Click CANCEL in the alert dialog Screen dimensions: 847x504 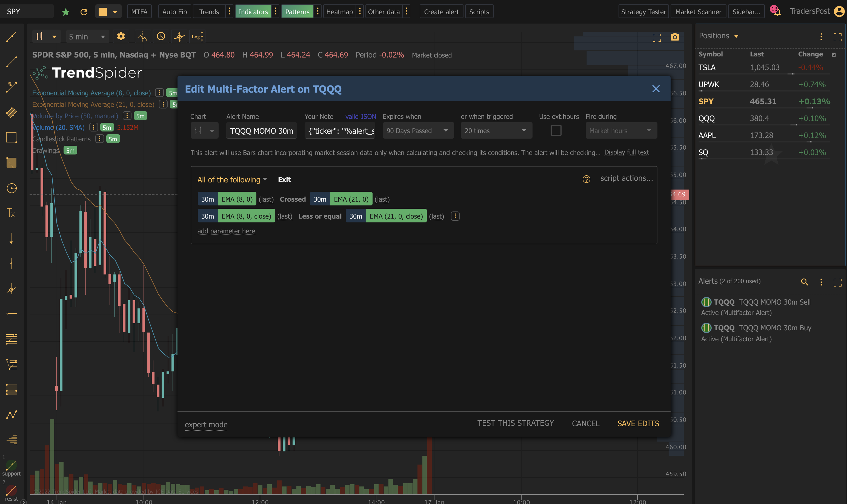click(585, 423)
